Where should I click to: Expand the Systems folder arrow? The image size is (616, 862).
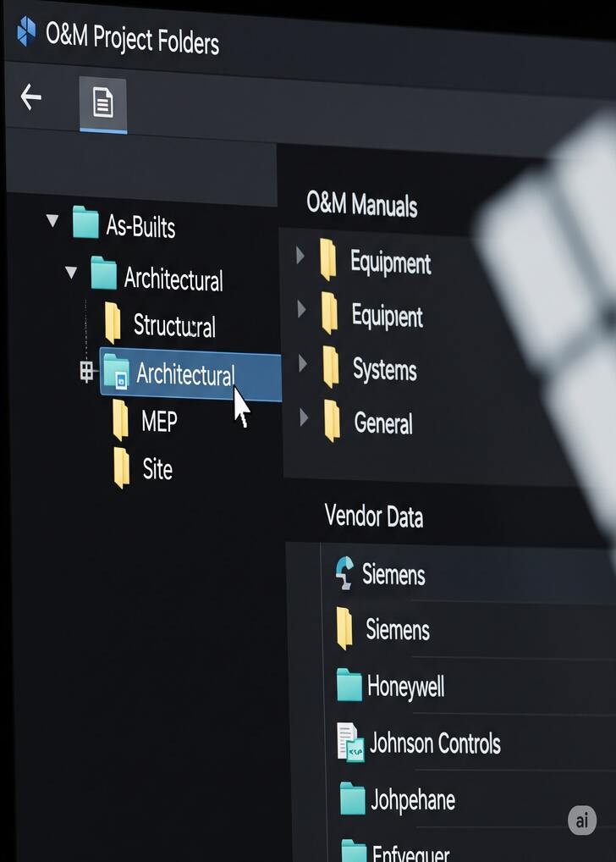(x=303, y=362)
